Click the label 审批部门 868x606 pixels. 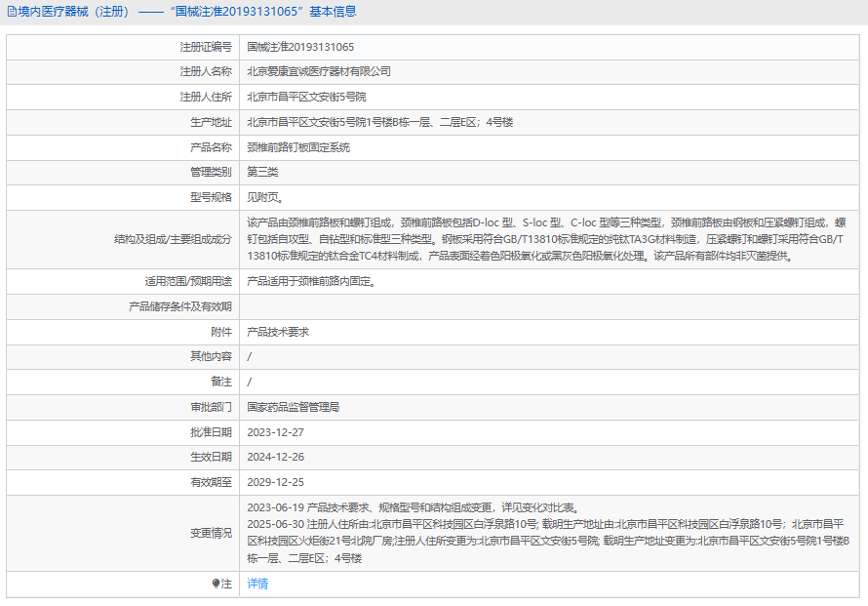[x=211, y=407]
